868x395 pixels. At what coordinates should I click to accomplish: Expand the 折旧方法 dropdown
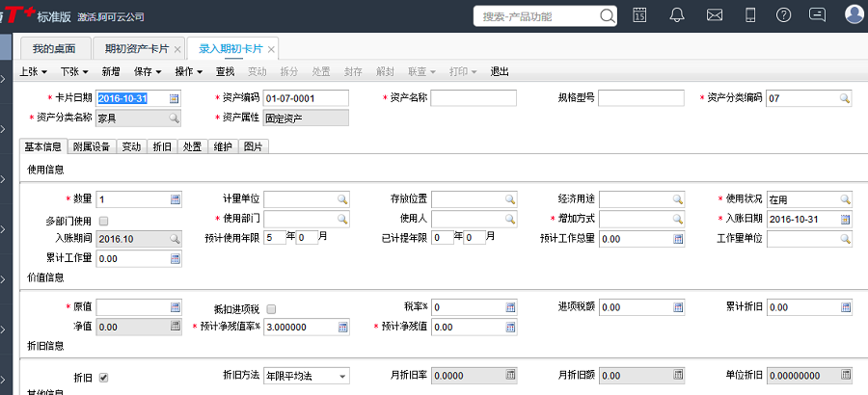click(343, 377)
